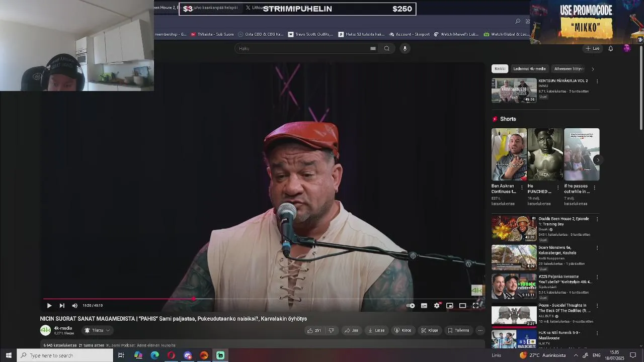This screenshot has width=644, height=362.
Task: Open the Haku: 52 tulosta bookmark
Action: click(361, 34)
